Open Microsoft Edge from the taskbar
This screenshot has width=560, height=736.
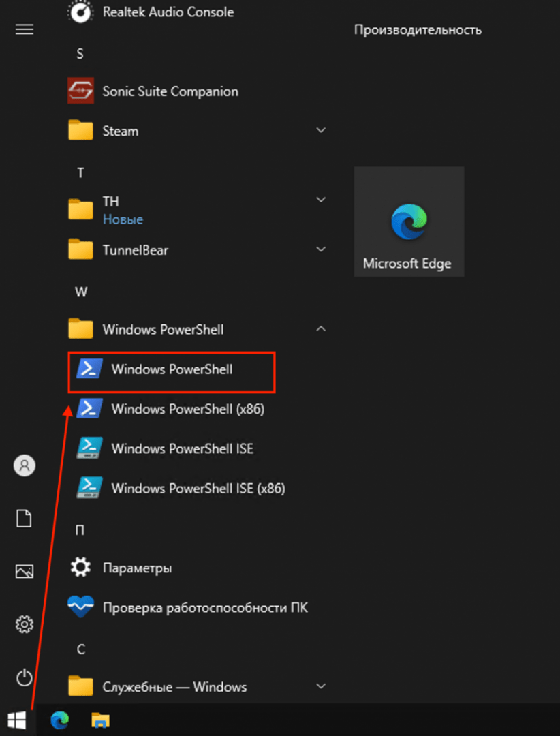pos(60,720)
